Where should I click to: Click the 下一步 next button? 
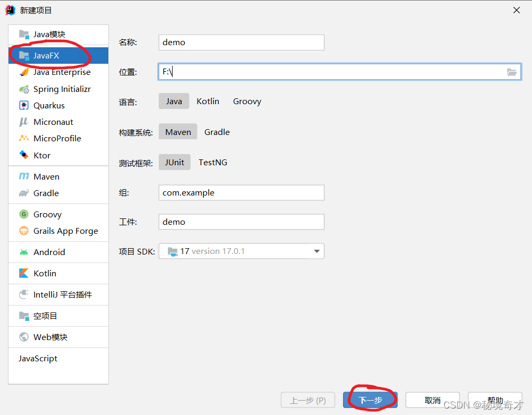click(370, 400)
